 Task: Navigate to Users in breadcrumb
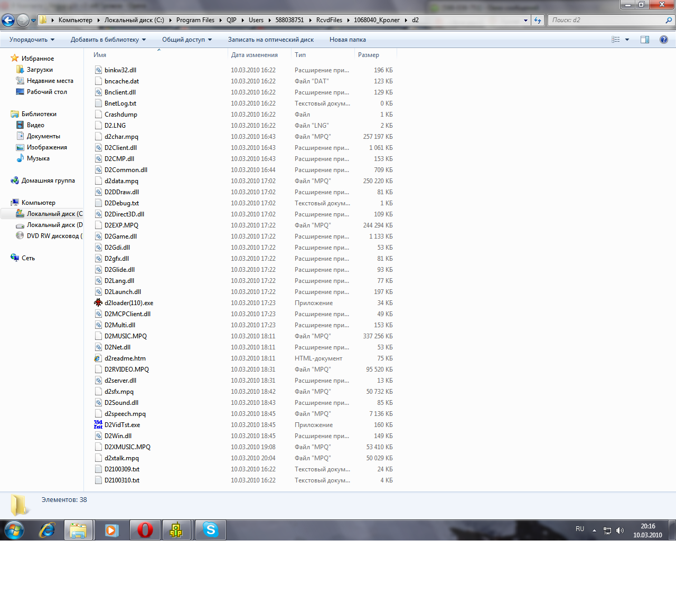[256, 20]
